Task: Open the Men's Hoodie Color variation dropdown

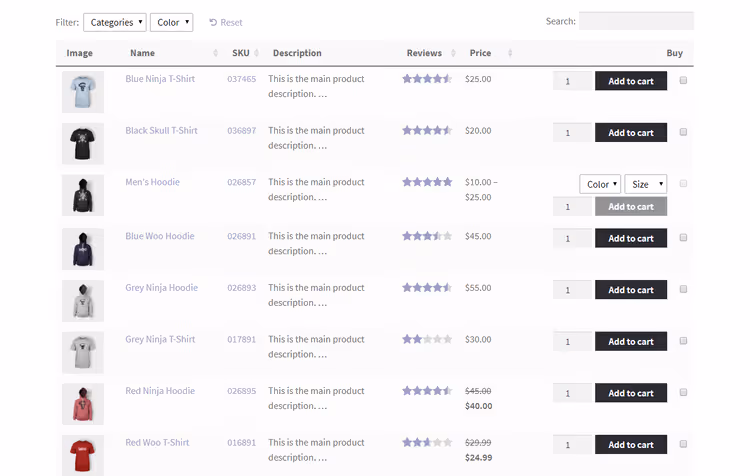Action: point(600,184)
